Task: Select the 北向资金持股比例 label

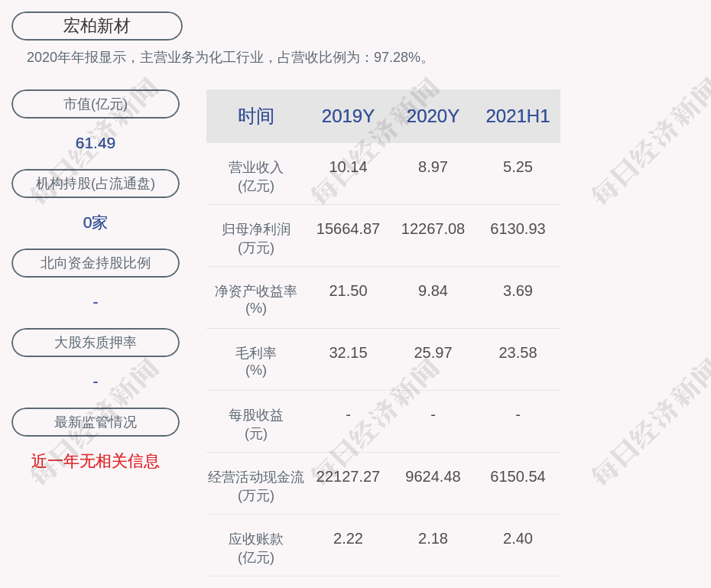Action: pyautogui.click(x=96, y=263)
